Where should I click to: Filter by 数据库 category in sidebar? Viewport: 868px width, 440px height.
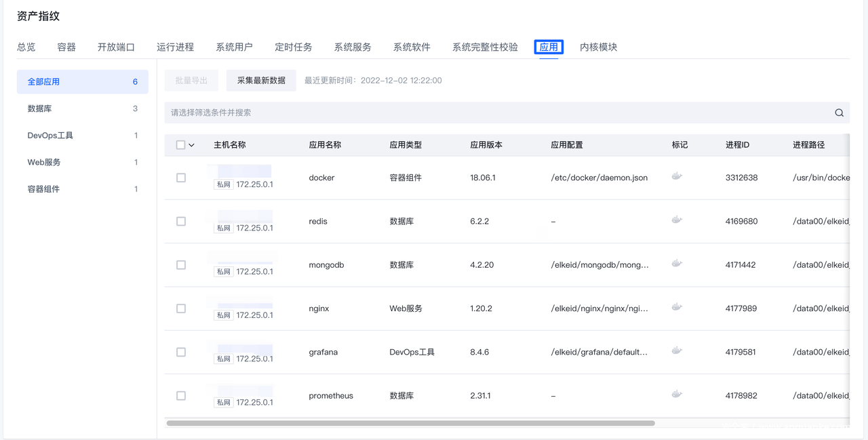(40, 108)
